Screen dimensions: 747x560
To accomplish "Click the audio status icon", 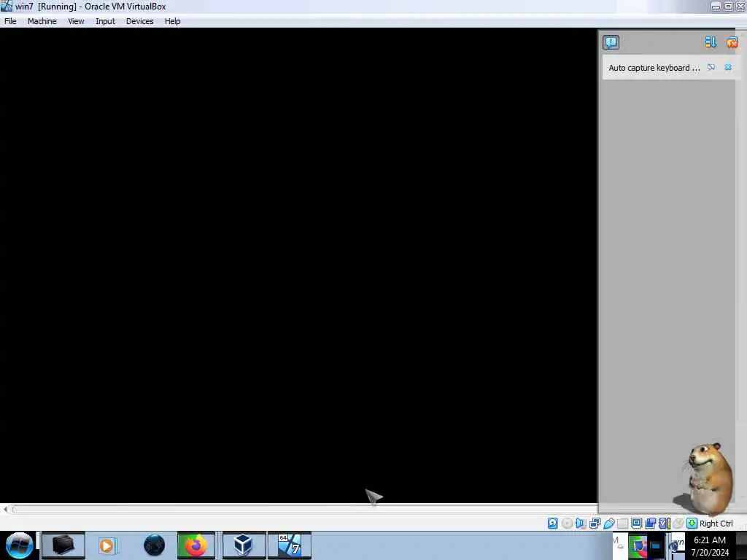I will coord(580,524).
